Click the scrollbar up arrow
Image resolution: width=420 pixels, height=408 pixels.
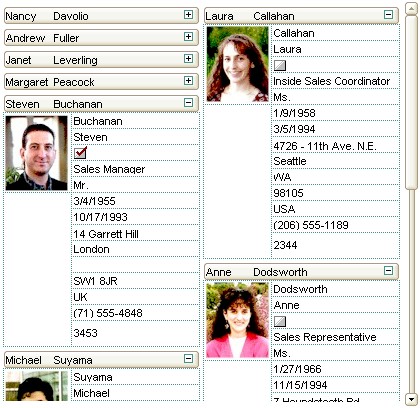411,8
